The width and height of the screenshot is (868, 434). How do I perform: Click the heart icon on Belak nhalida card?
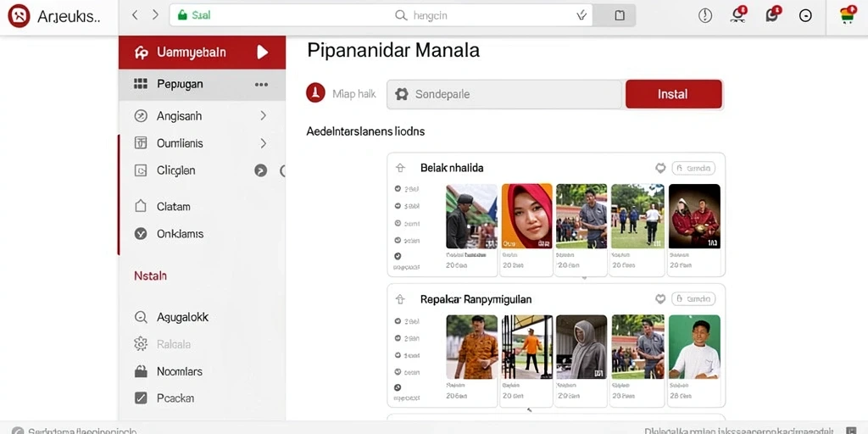click(x=659, y=168)
